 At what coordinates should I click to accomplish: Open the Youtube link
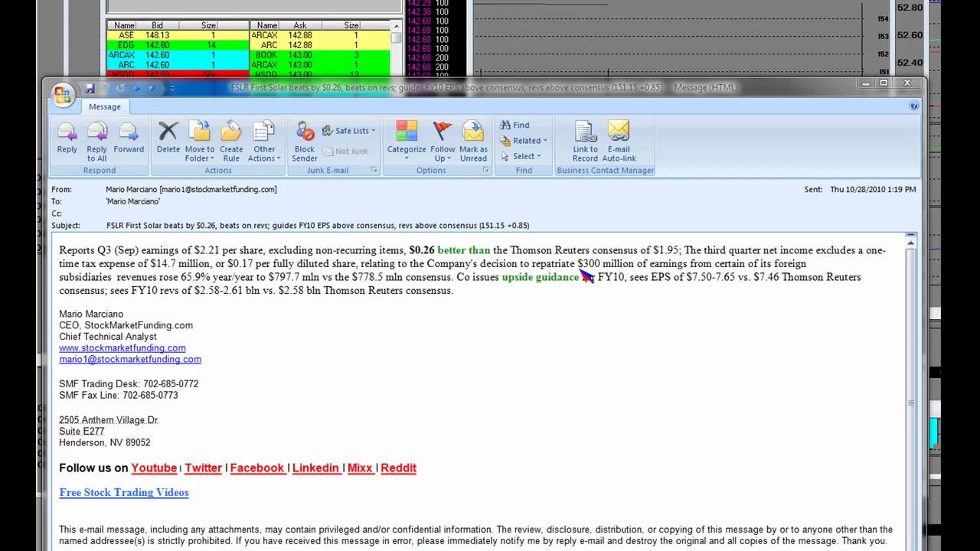[154, 468]
